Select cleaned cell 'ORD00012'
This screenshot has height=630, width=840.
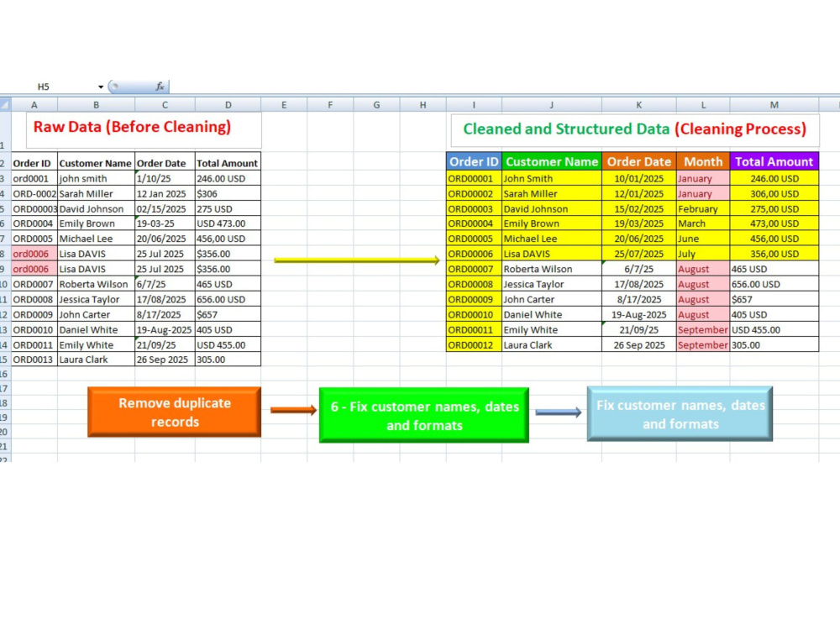point(474,345)
